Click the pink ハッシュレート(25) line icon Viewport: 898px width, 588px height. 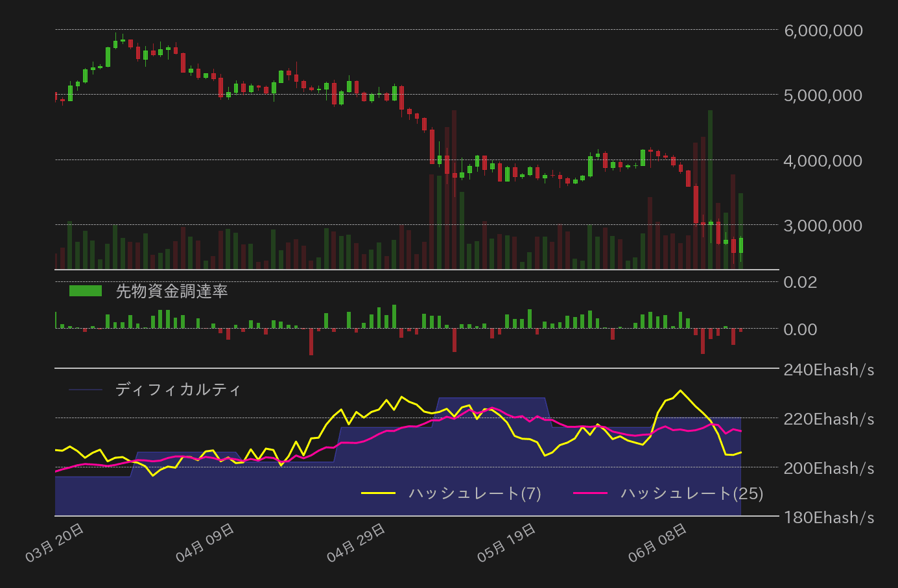[x=594, y=493]
